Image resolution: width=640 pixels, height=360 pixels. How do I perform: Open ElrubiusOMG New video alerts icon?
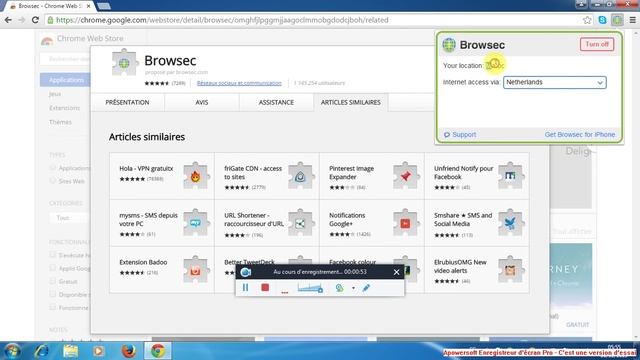tap(511, 269)
